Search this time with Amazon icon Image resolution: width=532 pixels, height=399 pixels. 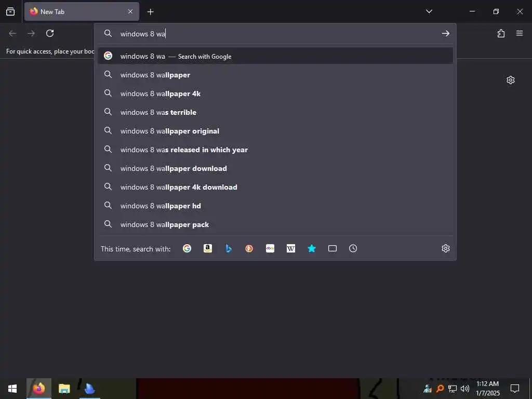[208, 248]
